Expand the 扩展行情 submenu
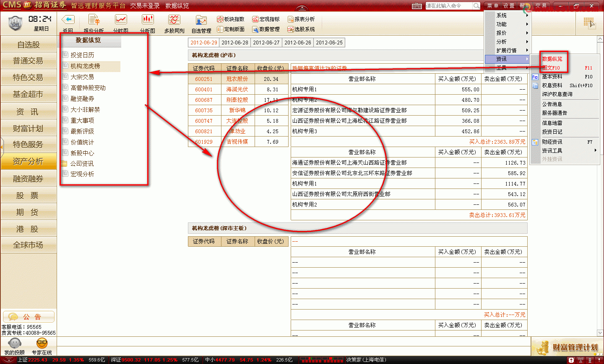Viewport: 604px width, 364px height. (508, 50)
